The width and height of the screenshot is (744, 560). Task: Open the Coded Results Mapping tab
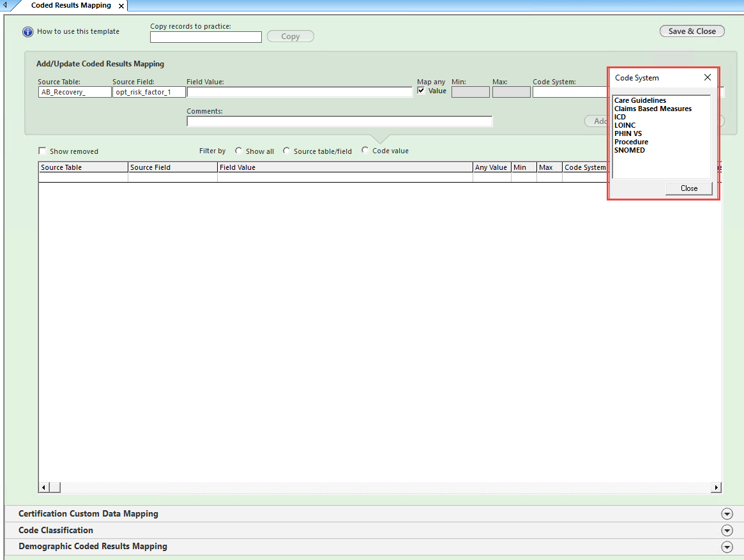tap(71, 5)
